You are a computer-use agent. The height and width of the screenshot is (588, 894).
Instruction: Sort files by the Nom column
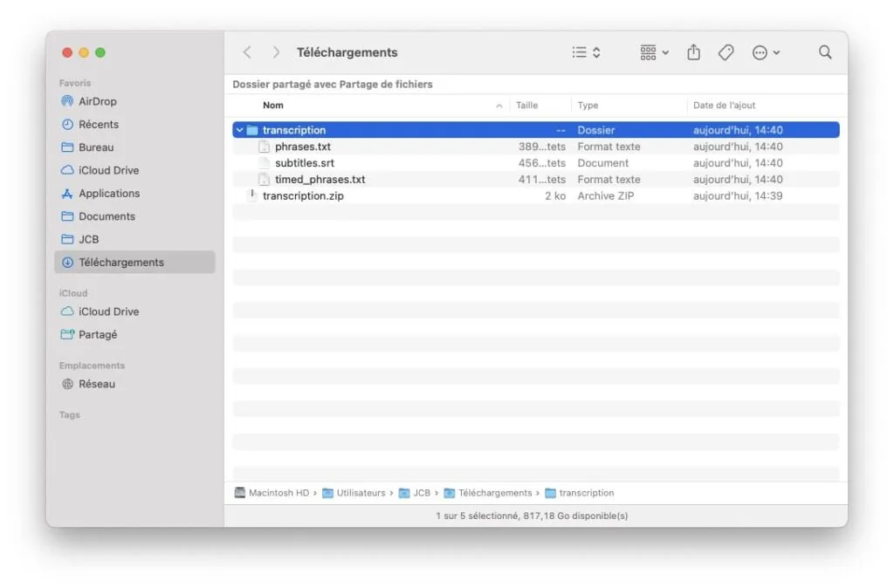(x=273, y=105)
